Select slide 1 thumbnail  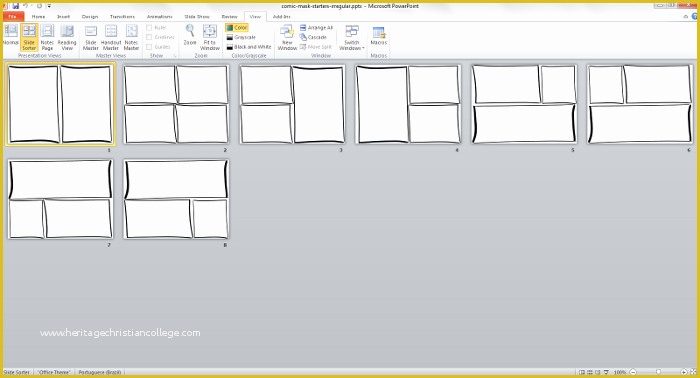(60, 104)
